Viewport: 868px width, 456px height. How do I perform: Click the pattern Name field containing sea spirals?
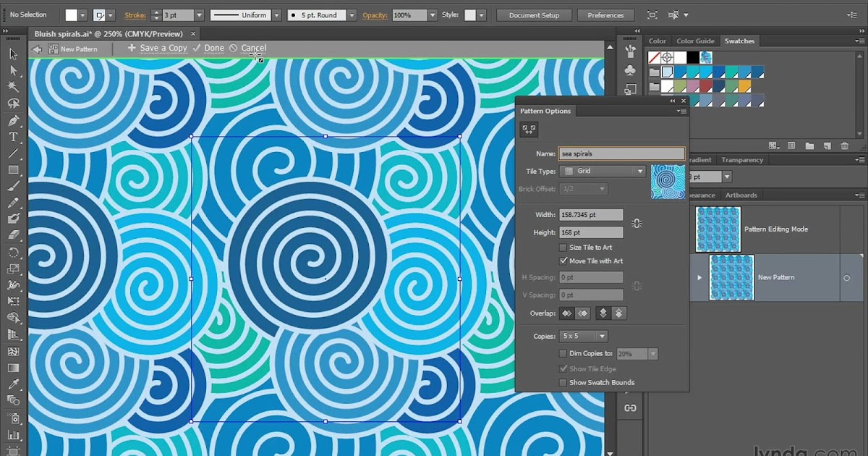tap(621, 153)
